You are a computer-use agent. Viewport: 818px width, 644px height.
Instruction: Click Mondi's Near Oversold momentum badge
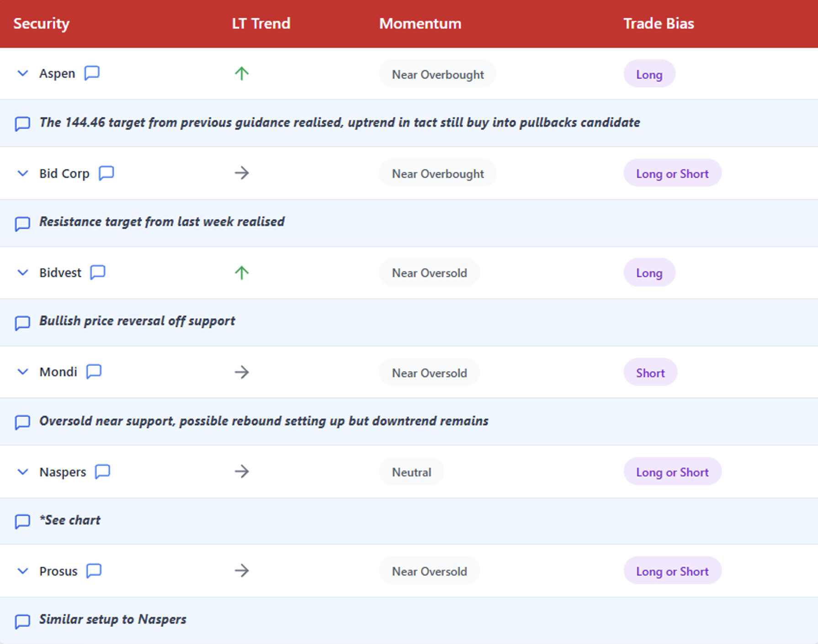[429, 372]
